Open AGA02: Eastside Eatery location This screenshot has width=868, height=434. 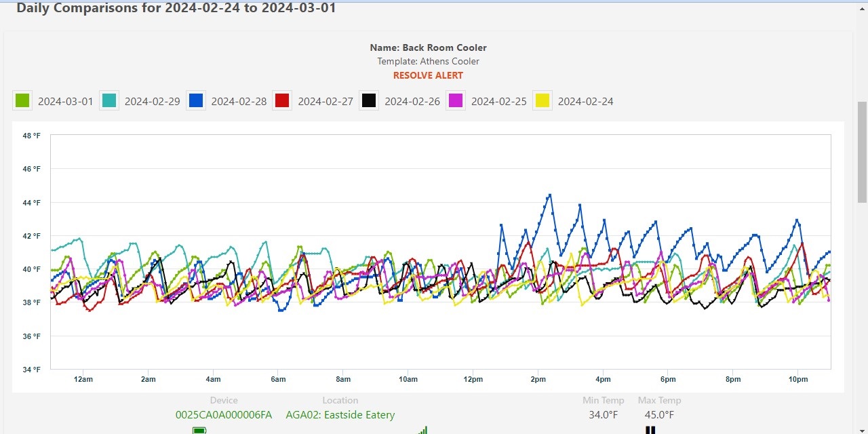340,414
